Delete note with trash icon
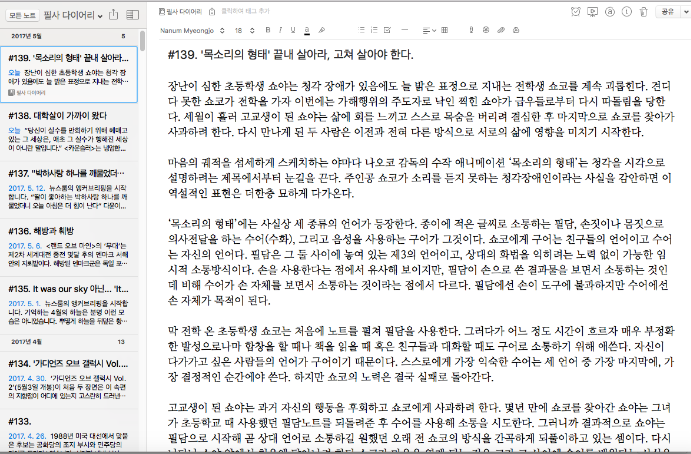Viewport: 691px width, 454px height. click(643, 12)
